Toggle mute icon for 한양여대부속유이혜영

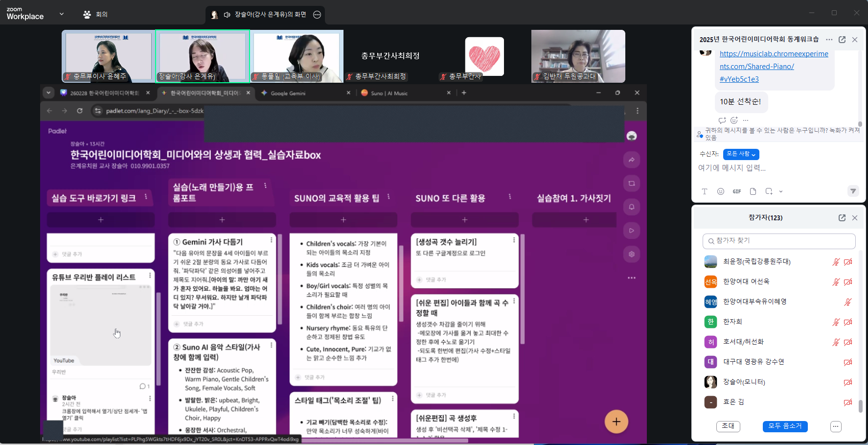[848, 302]
